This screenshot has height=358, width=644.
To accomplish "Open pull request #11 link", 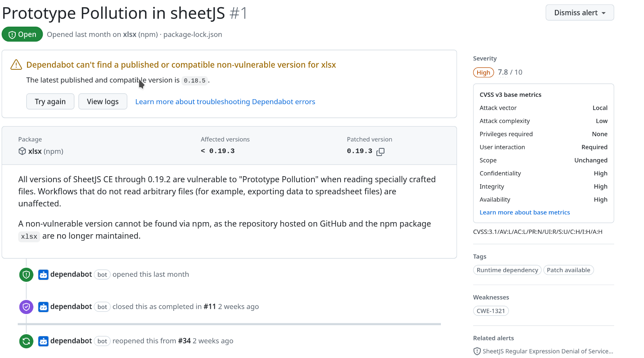I will click(210, 307).
